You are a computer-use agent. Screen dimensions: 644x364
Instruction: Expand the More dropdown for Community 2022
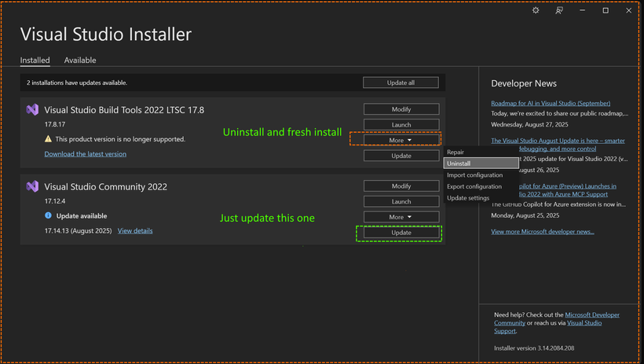coord(401,217)
